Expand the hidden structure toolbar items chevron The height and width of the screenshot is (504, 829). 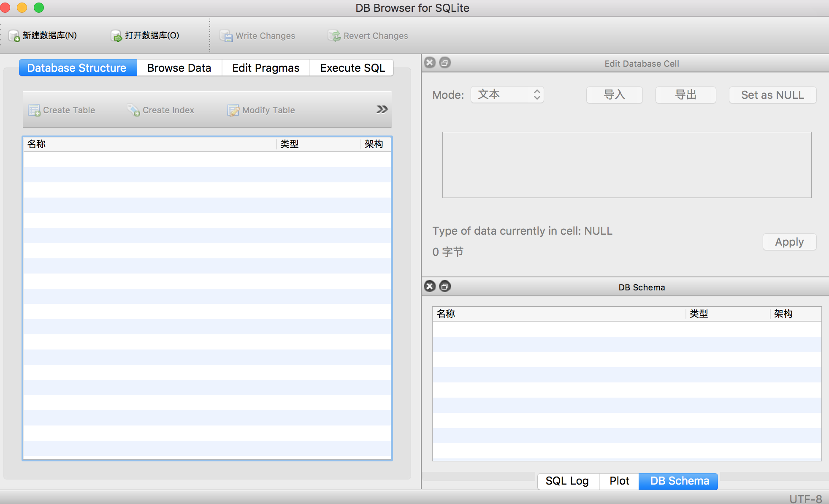tap(382, 110)
